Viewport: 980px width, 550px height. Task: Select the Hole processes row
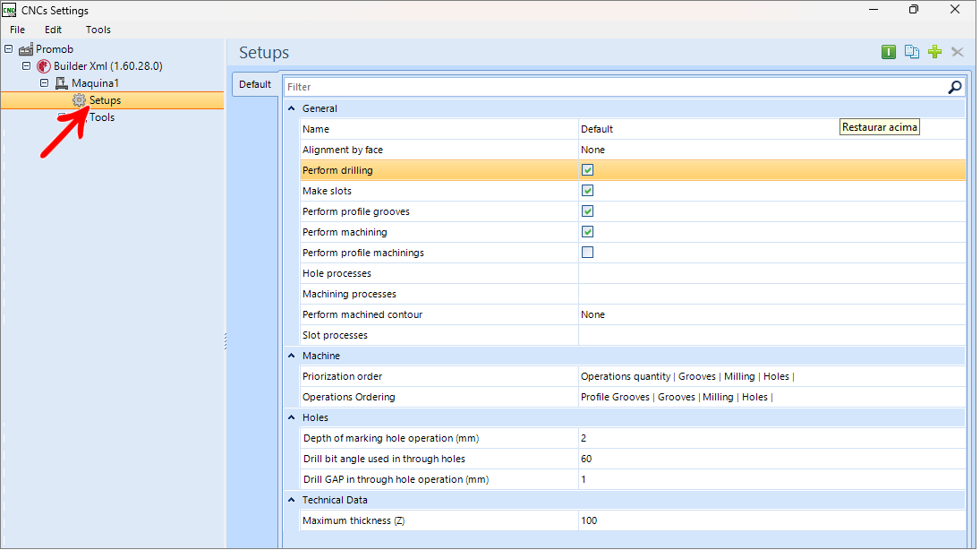(x=633, y=273)
